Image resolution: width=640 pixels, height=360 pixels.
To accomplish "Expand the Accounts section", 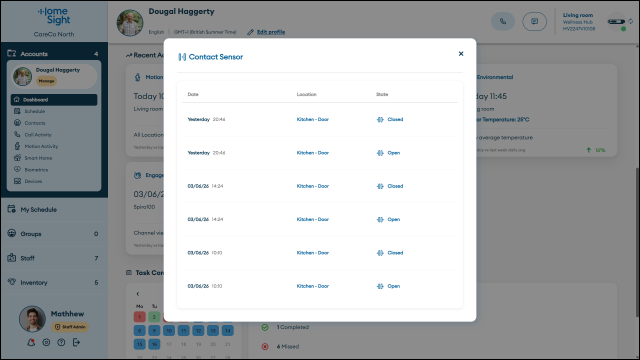I will point(54,53).
